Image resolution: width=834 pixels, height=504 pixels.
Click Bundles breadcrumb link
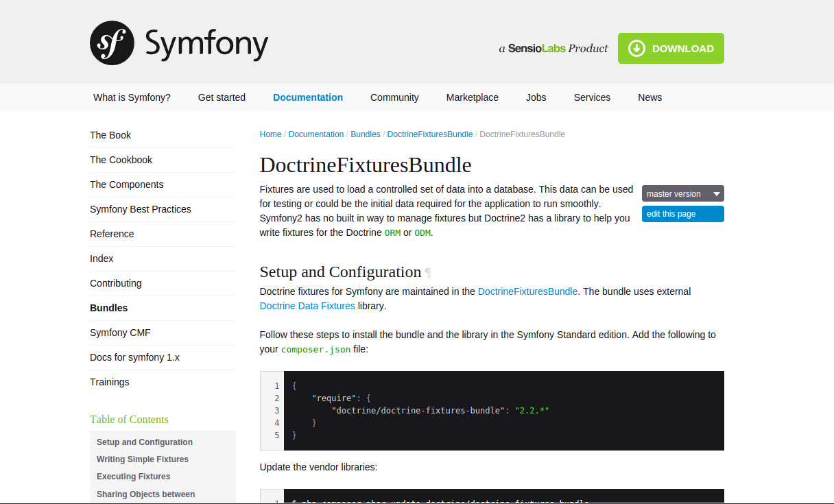click(366, 134)
